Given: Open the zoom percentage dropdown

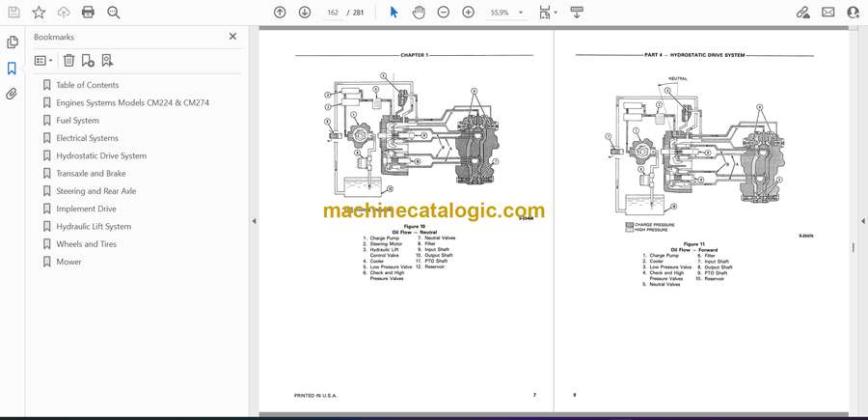Looking at the screenshot, I should [x=506, y=13].
